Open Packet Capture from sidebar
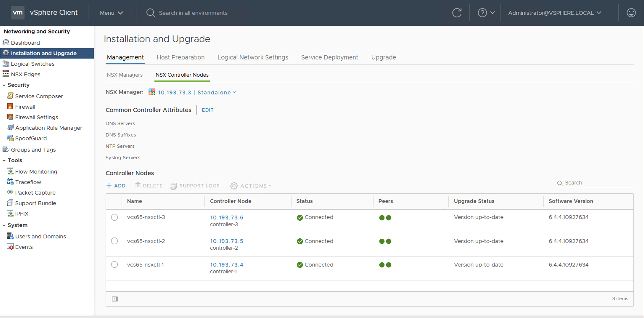This screenshot has height=318, width=644. pyautogui.click(x=35, y=192)
